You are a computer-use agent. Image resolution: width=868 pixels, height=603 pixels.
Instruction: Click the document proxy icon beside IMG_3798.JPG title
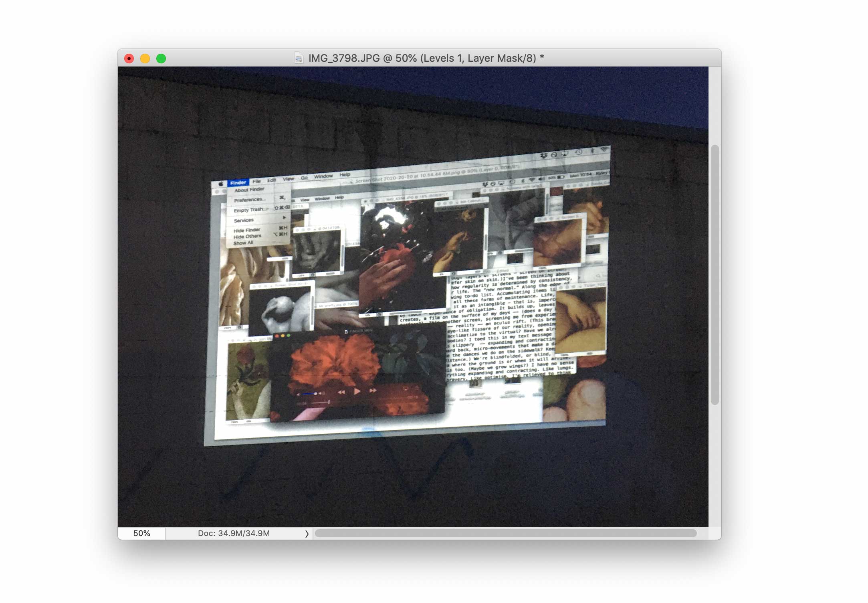[299, 59]
